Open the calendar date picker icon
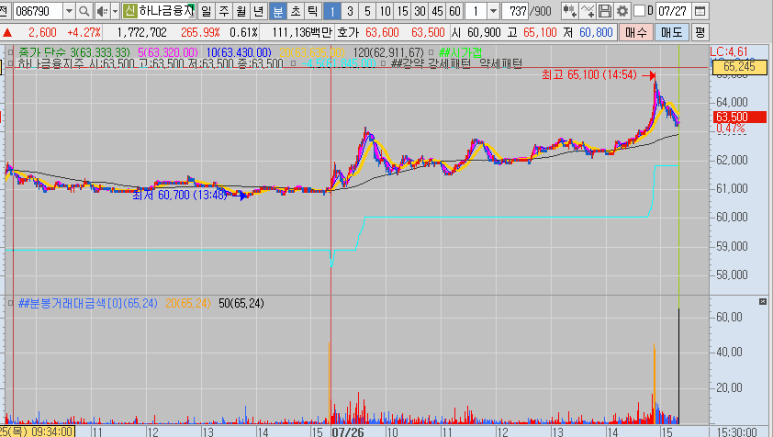The width and height of the screenshot is (773, 437). pyautogui.click(x=699, y=11)
